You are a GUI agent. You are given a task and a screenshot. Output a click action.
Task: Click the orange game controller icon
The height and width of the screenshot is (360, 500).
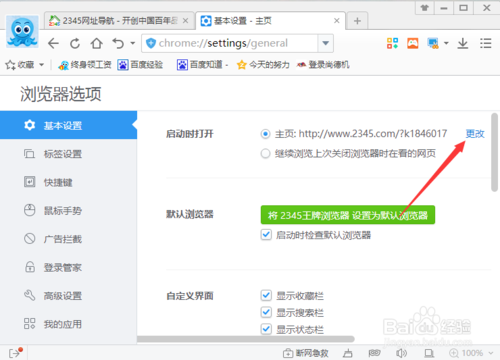click(413, 43)
